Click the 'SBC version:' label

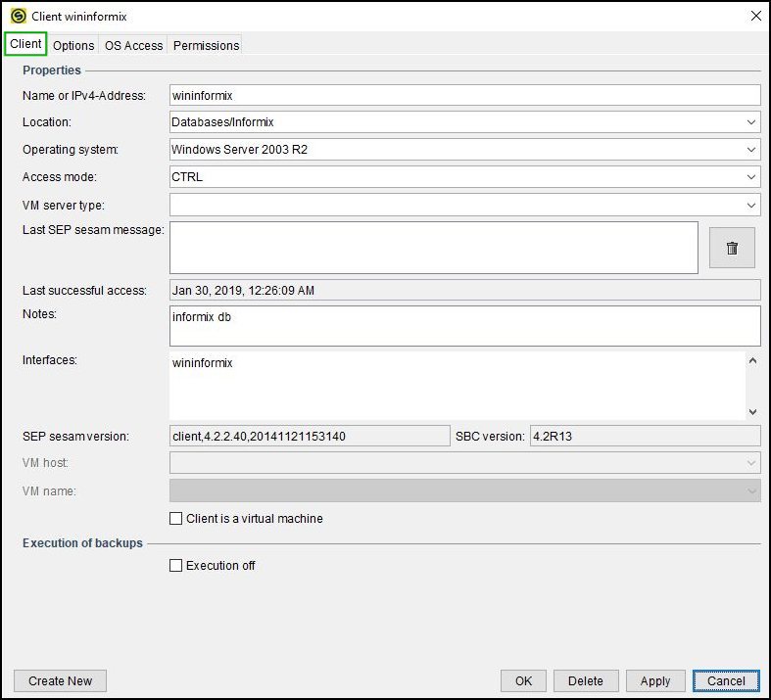[x=490, y=437]
